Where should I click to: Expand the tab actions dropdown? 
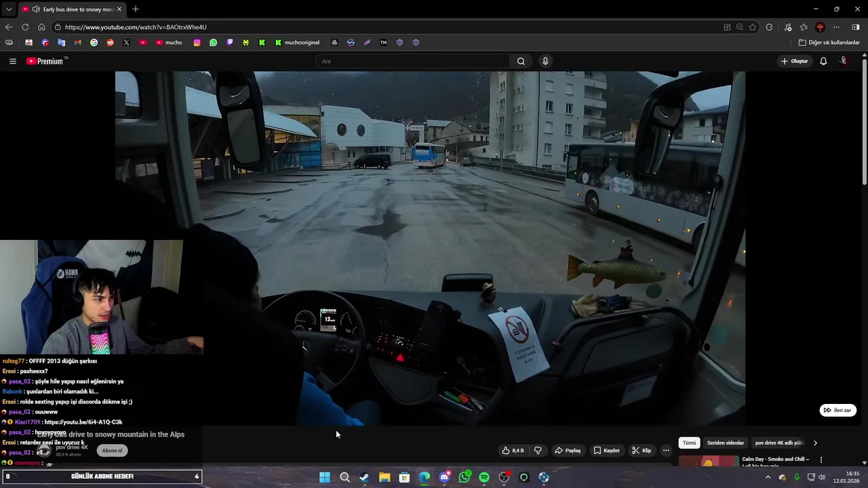9,9
